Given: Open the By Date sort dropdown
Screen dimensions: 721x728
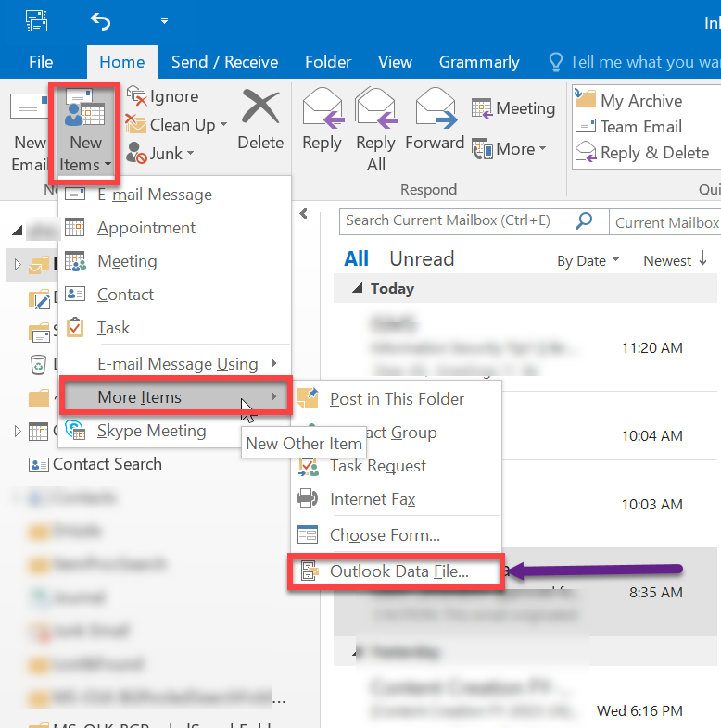Looking at the screenshot, I should point(588,260).
